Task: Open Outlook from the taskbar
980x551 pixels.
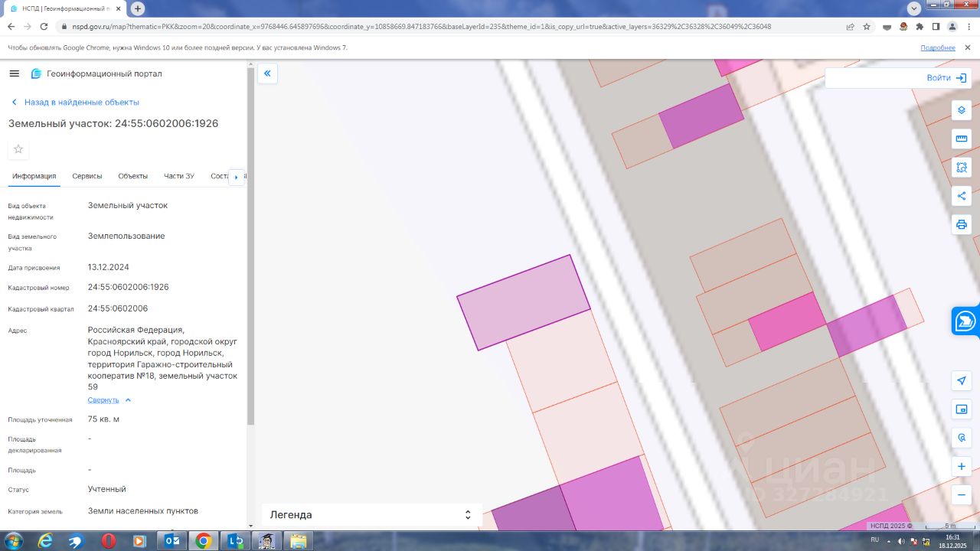Action: (171, 541)
